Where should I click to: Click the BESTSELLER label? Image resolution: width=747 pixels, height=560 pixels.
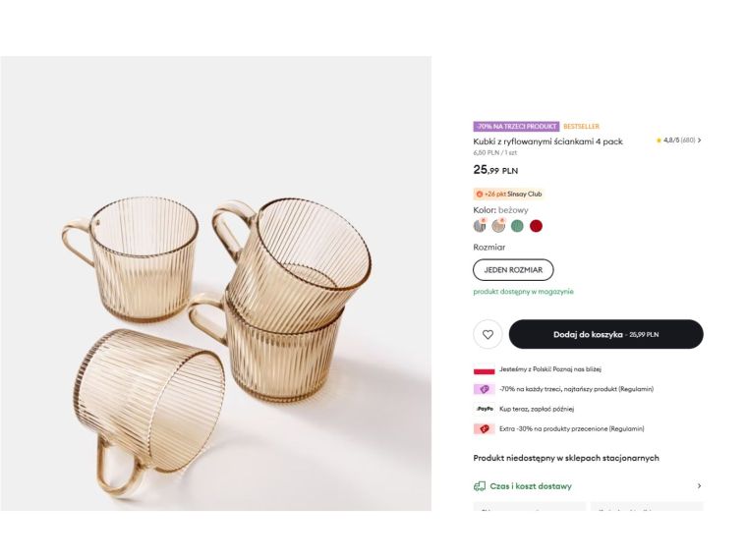[581, 127]
